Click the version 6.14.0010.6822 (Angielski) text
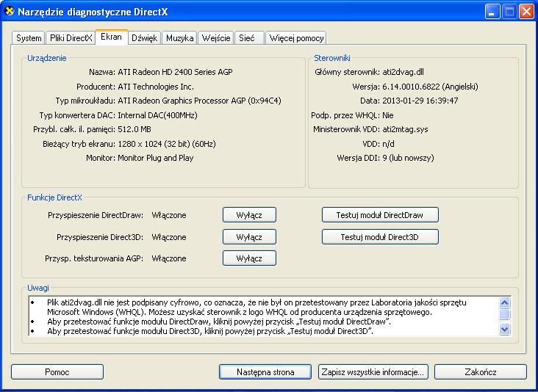This screenshot has height=392, width=538. point(430,87)
